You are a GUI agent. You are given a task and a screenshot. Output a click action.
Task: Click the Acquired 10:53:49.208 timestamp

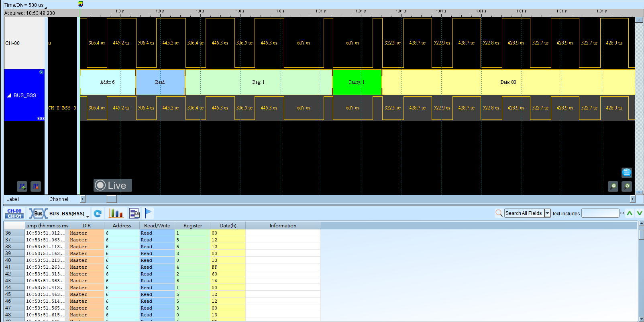tap(30, 13)
